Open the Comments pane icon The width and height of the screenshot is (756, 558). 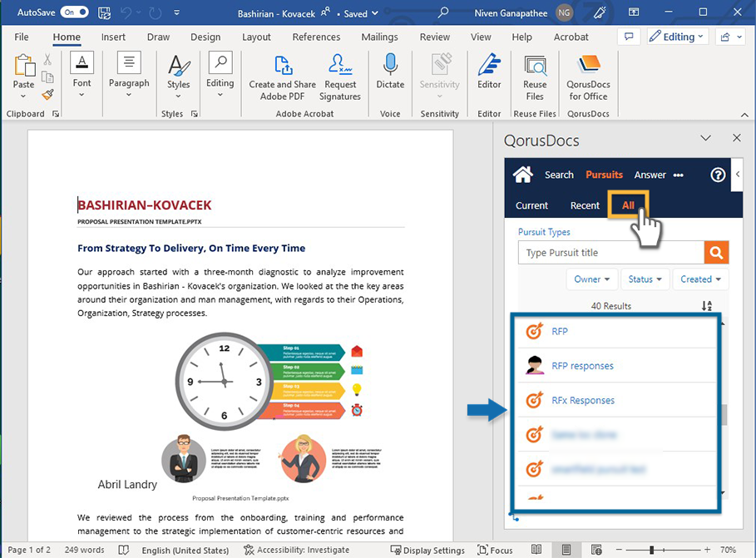click(x=629, y=37)
